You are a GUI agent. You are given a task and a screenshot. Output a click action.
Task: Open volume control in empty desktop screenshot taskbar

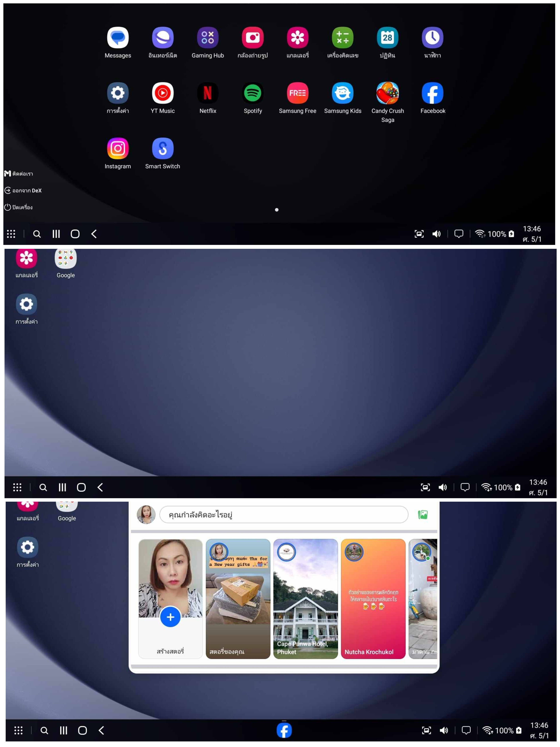443,487
